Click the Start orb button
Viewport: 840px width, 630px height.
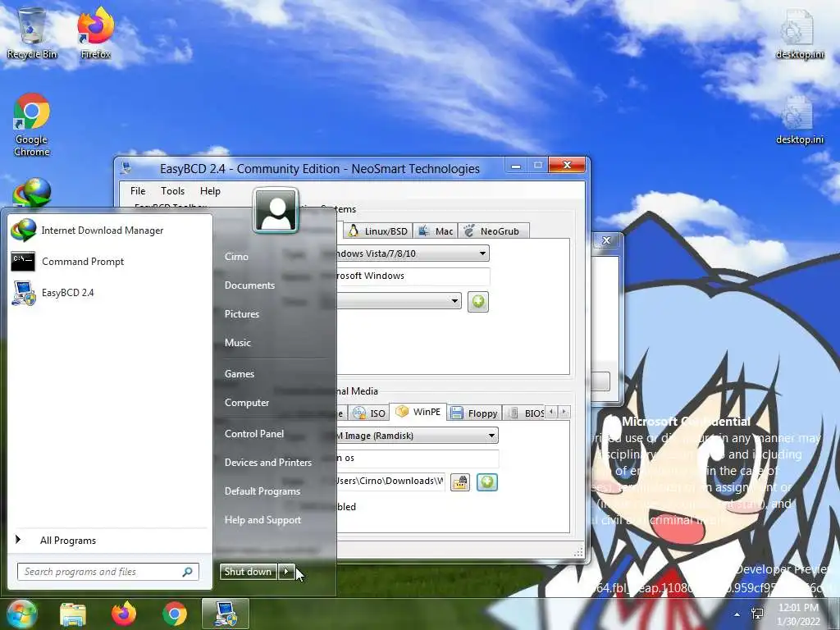pyautogui.click(x=21, y=614)
